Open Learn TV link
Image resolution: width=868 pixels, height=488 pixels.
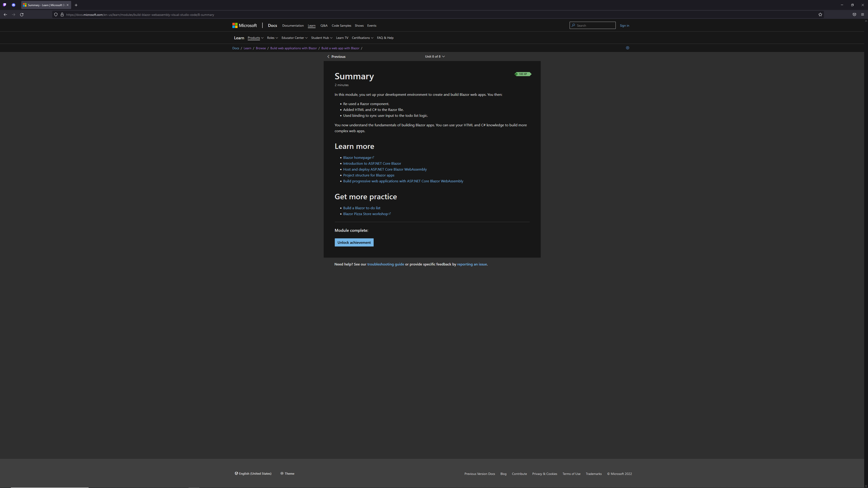342,38
